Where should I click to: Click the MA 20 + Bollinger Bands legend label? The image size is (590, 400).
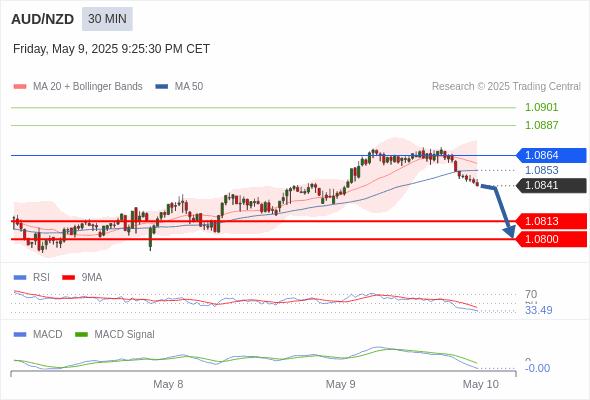[88, 87]
